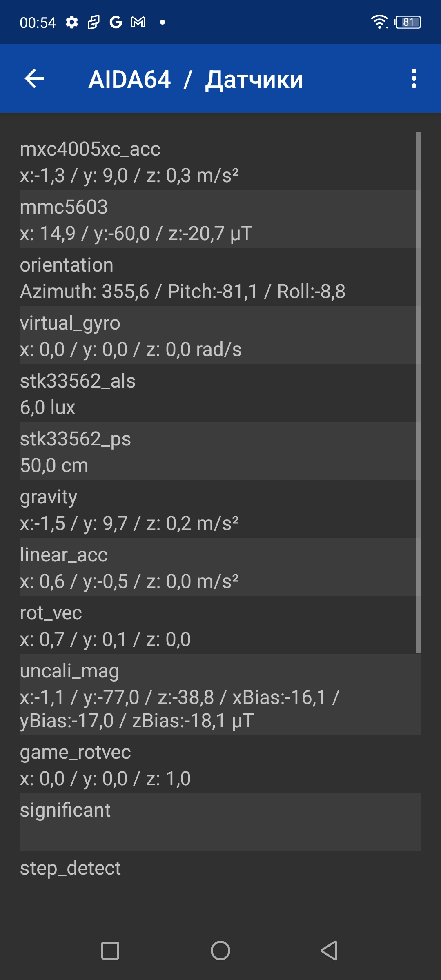Tap the AIDA64 / Датчики title
The image size is (441, 980).
[x=196, y=79]
